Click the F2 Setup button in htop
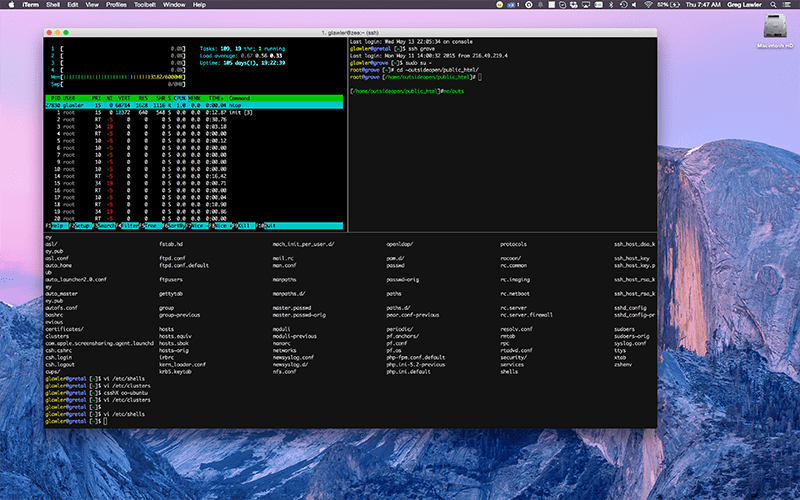 [x=80, y=226]
